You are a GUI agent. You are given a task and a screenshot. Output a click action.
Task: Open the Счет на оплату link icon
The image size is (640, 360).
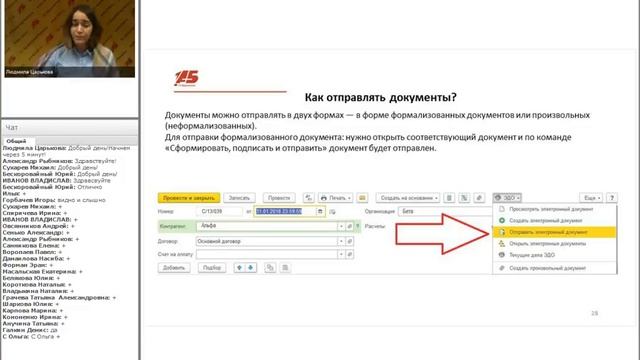(349, 254)
